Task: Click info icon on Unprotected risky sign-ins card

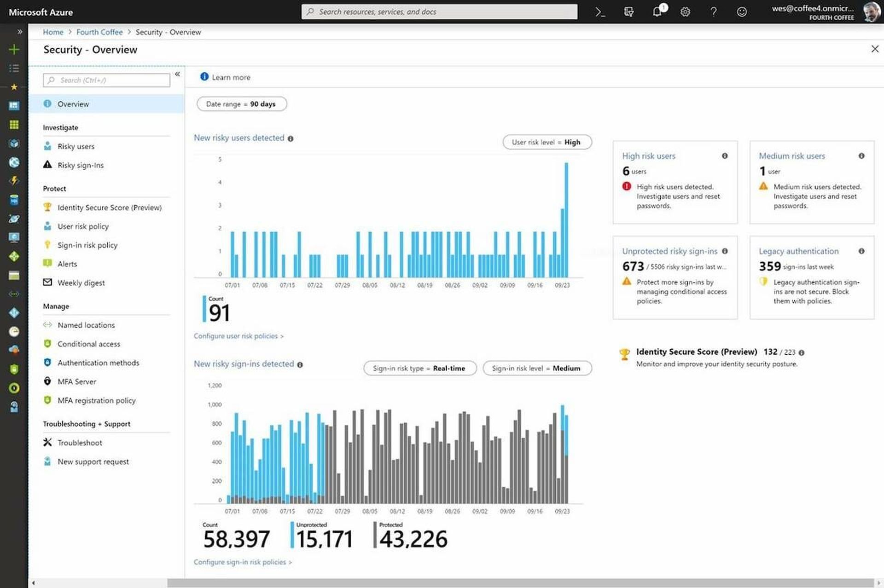Action: (725, 251)
